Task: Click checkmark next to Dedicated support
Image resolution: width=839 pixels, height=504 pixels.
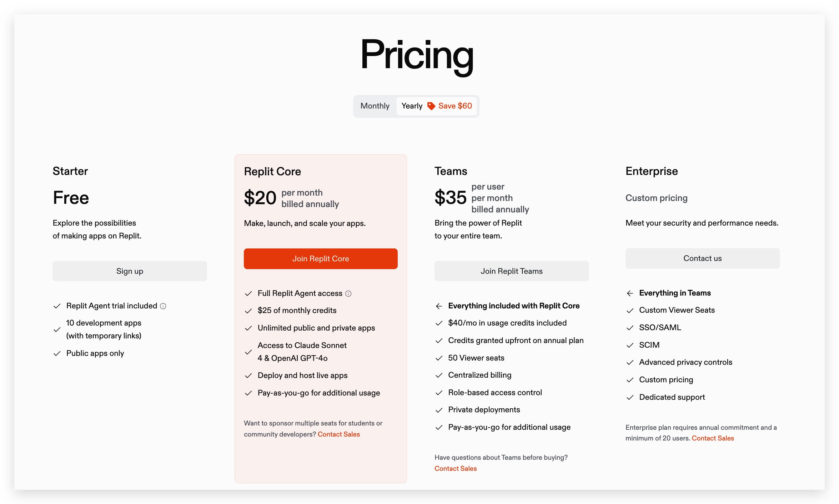Action: [630, 398]
